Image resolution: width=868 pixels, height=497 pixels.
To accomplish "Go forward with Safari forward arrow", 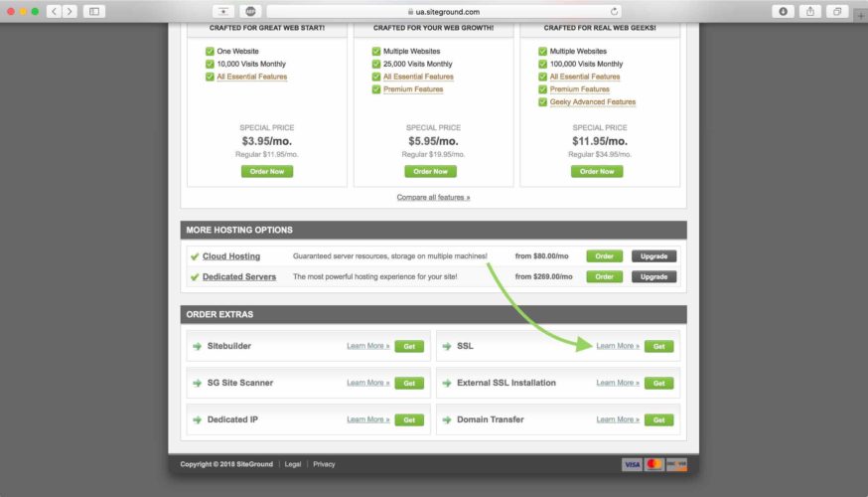I will tap(70, 11).
